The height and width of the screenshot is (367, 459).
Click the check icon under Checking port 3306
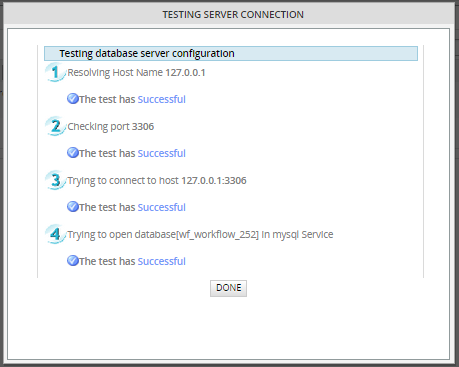coord(73,153)
